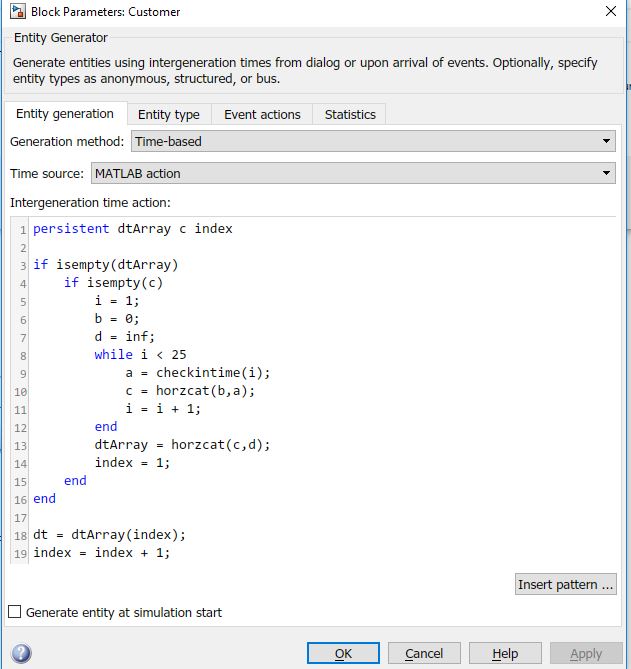Click the Help button
The image size is (631, 669).
click(x=505, y=653)
